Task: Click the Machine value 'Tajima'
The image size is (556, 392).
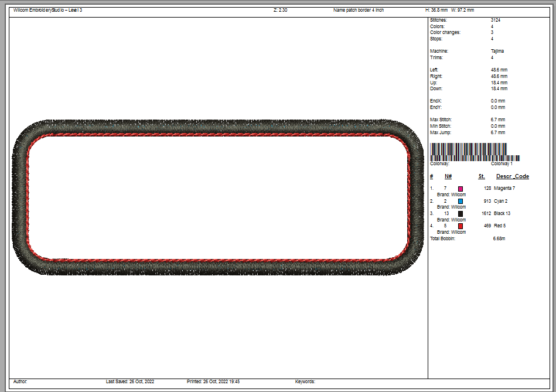Action: pyautogui.click(x=497, y=51)
